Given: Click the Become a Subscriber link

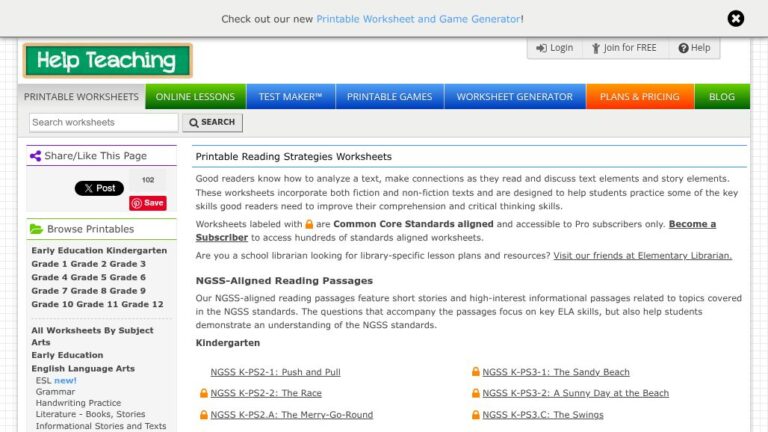Looking at the screenshot, I should [x=692, y=224].
